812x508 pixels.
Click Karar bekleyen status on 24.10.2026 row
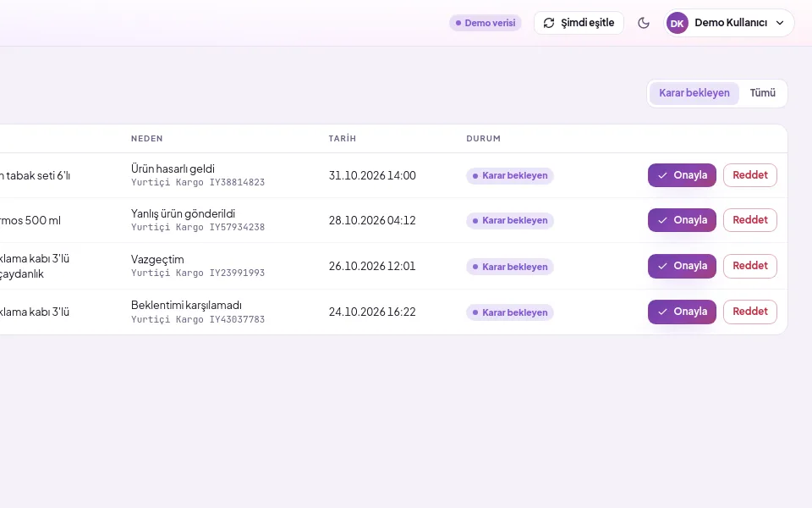click(x=509, y=312)
